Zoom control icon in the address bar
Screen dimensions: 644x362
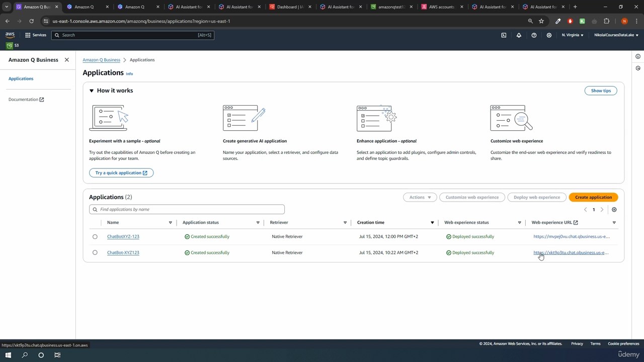click(x=530, y=21)
